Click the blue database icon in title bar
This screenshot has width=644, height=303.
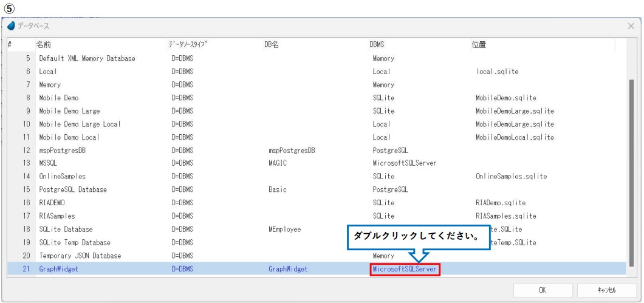tap(12, 27)
